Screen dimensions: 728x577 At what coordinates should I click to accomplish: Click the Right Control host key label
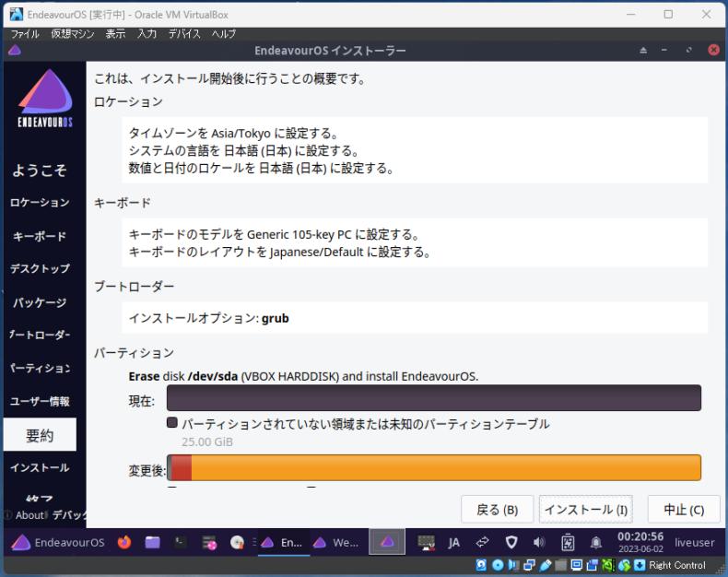tap(677, 565)
